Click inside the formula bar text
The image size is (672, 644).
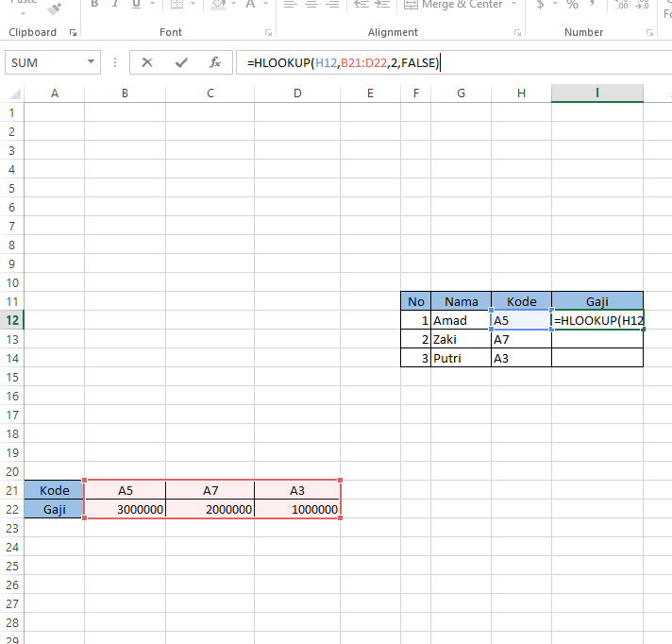click(x=344, y=62)
